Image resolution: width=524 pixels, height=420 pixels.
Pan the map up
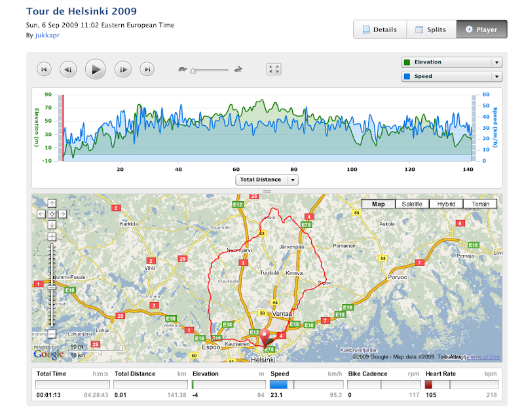coord(52,203)
